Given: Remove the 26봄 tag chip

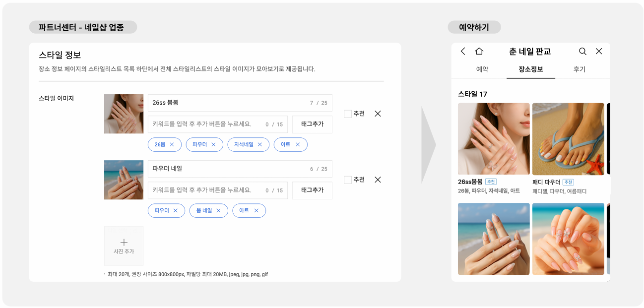Looking at the screenshot, I should [172, 144].
